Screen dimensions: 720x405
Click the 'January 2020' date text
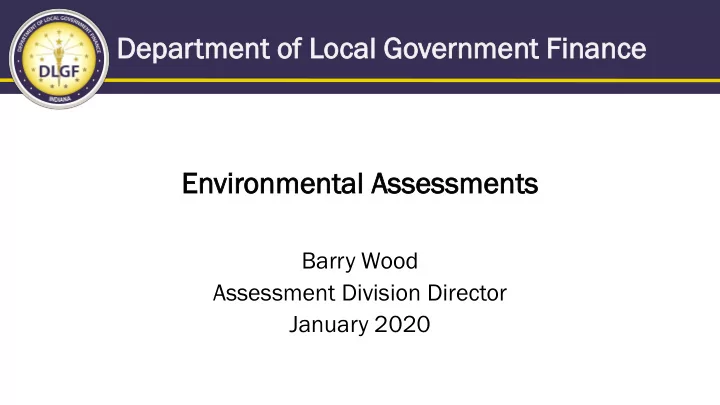pyautogui.click(x=360, y=324)
